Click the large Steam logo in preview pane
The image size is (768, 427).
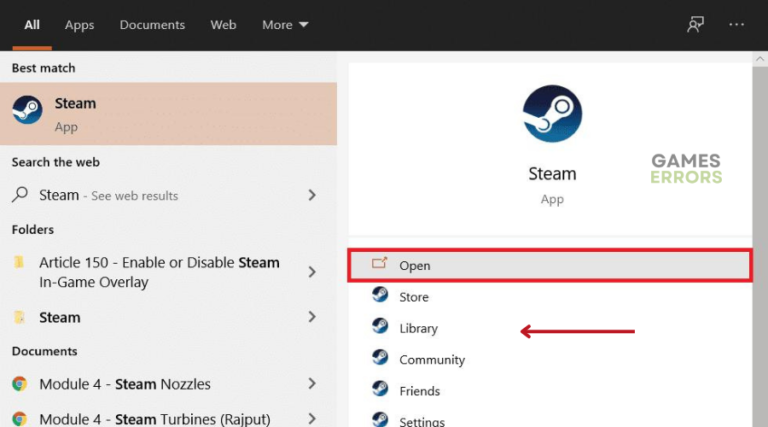(x=552, y=114)
